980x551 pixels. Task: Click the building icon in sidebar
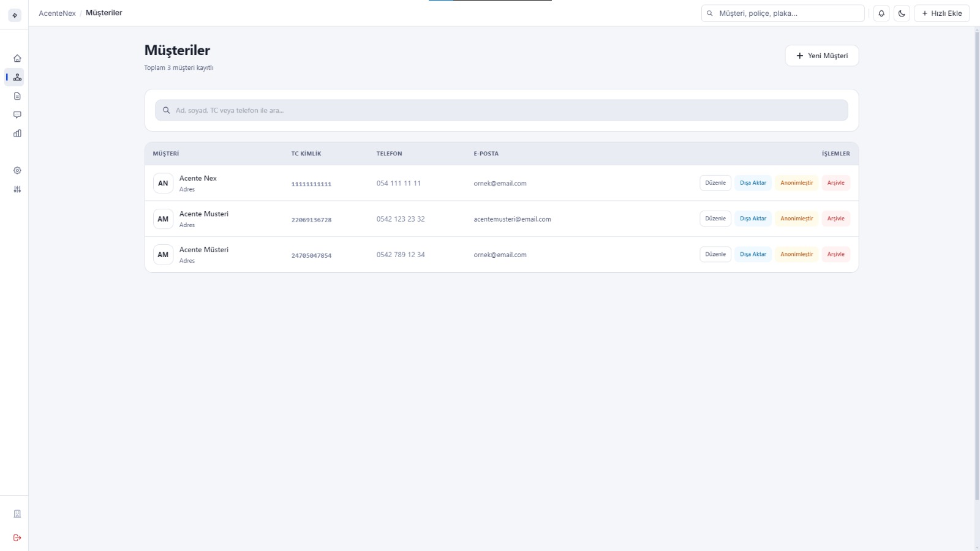tap(17, 514)
